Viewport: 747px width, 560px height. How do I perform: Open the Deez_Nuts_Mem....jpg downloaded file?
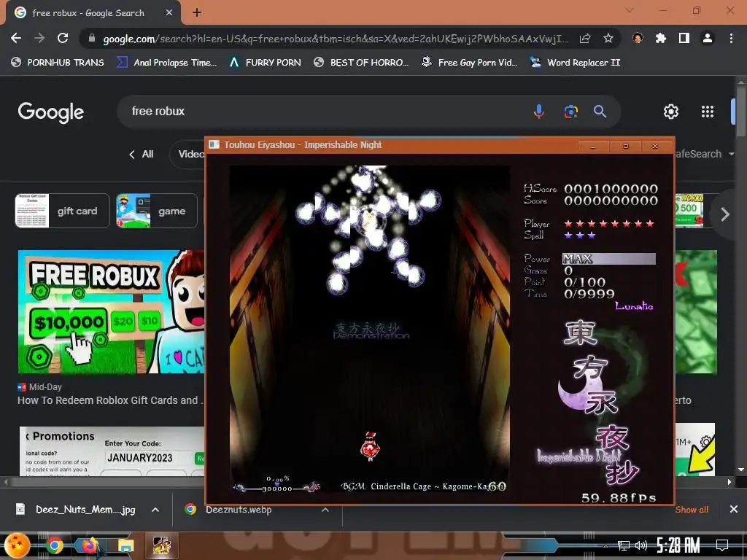[x=76, y=510]
